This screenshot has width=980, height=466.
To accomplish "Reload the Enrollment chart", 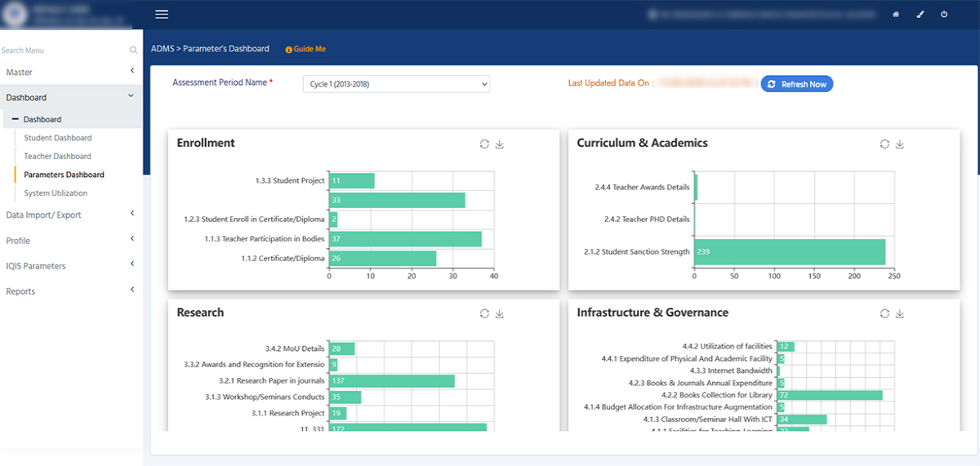I will coord(484,144).
